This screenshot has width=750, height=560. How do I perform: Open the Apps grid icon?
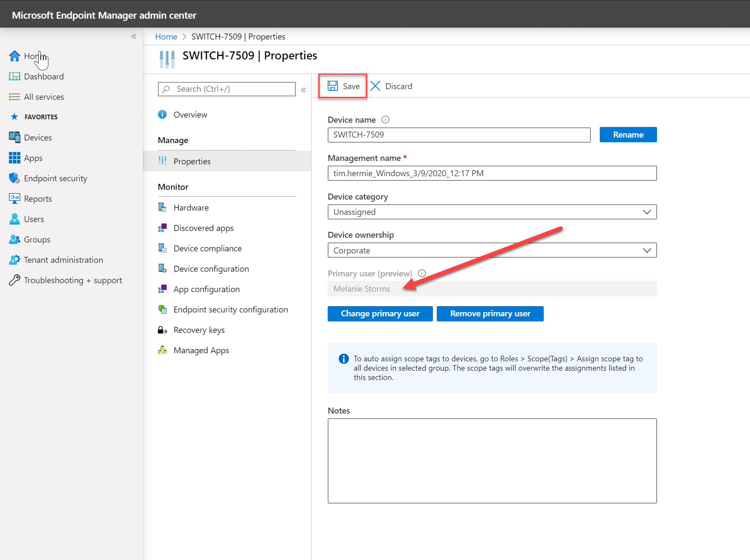[x=14, y=158]
